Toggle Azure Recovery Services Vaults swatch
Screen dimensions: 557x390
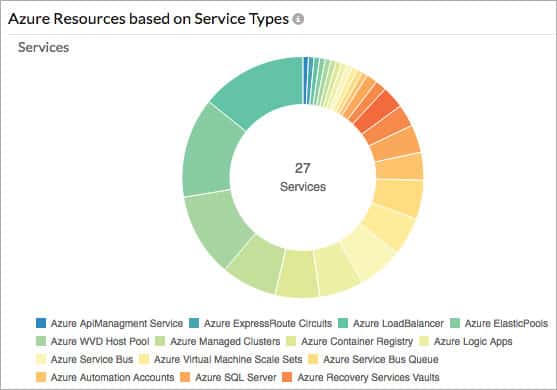coord(287,377)
